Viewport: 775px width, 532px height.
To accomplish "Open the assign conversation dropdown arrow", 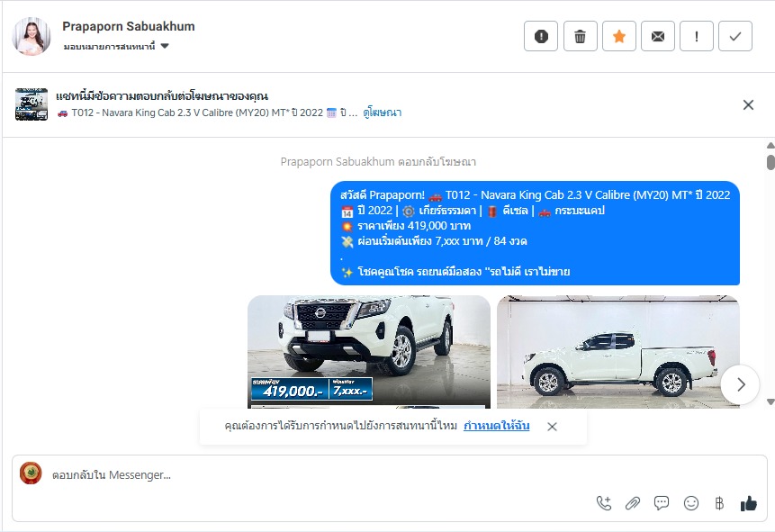I will pyautogui.click(x=165, y=46).
